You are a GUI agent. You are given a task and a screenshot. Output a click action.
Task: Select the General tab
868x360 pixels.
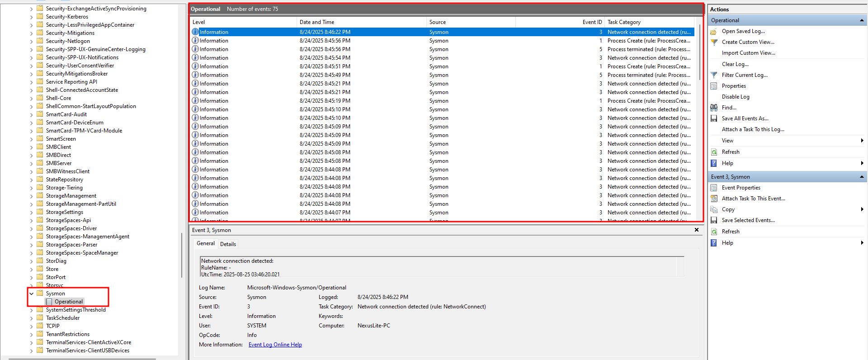point(206,243)
